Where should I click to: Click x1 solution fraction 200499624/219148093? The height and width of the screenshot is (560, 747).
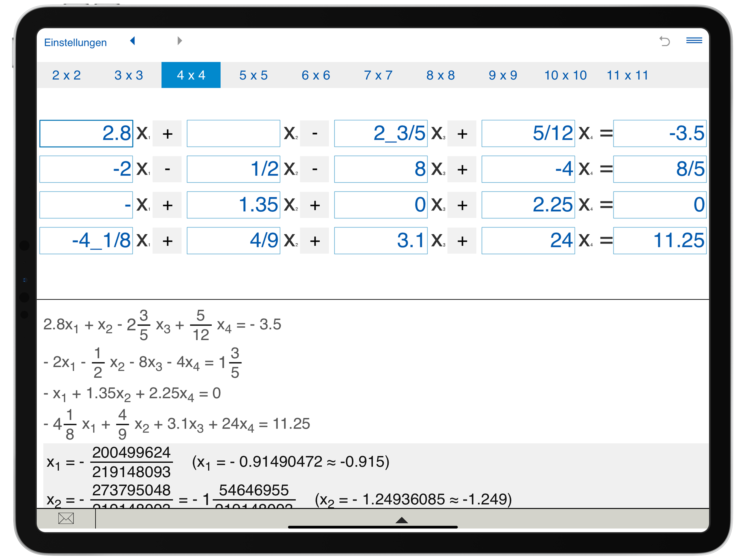click(x=131, y=462)
